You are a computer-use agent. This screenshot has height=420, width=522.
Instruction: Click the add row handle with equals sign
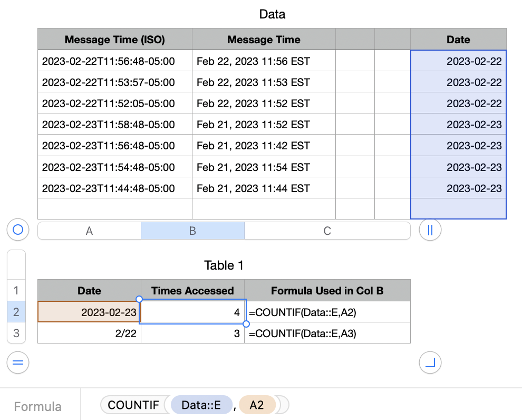point(18,362)
